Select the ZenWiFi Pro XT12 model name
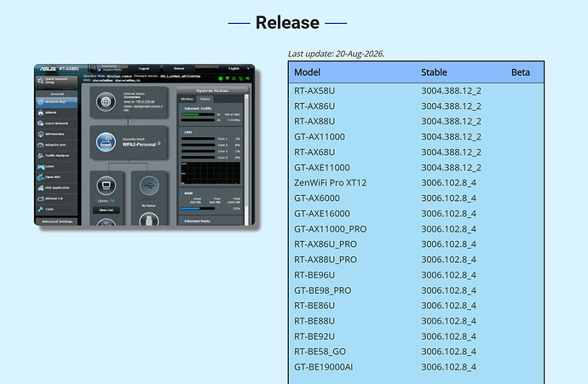The image size is (588, 384). tap(330, 183)
